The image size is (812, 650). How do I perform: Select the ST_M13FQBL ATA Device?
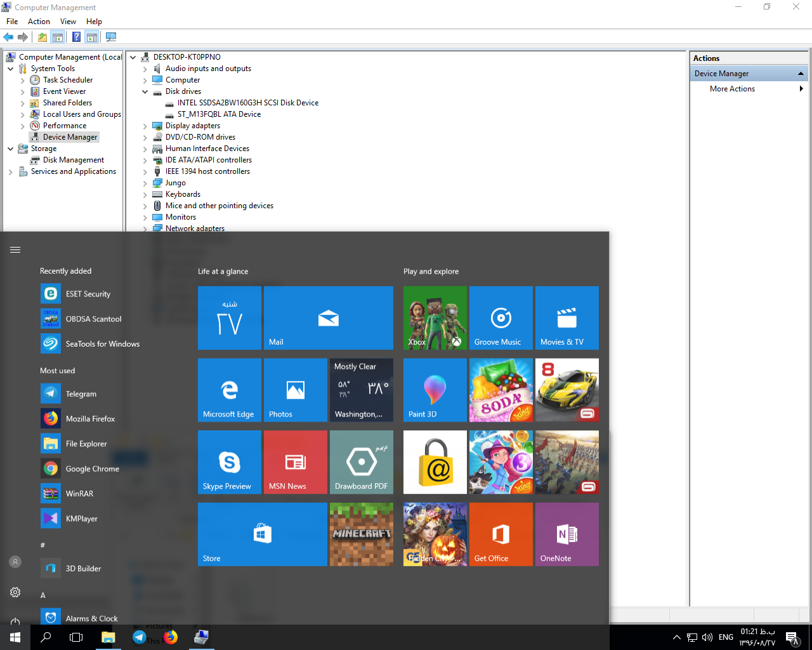coord(219,114)
